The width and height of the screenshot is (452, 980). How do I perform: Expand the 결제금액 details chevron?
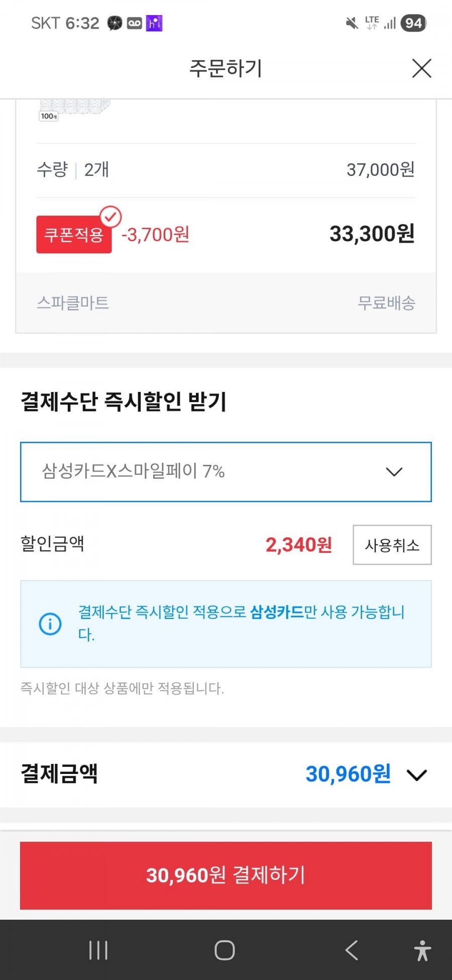[x=417, y=774]
